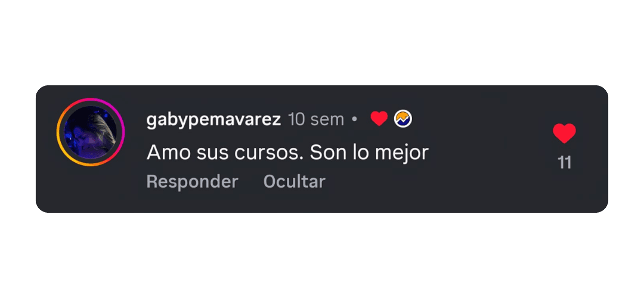The width and height of the screenshot is (644, 298).
Task: Open the profile from the purple avatar photo
Action: (x=91, y=132)
